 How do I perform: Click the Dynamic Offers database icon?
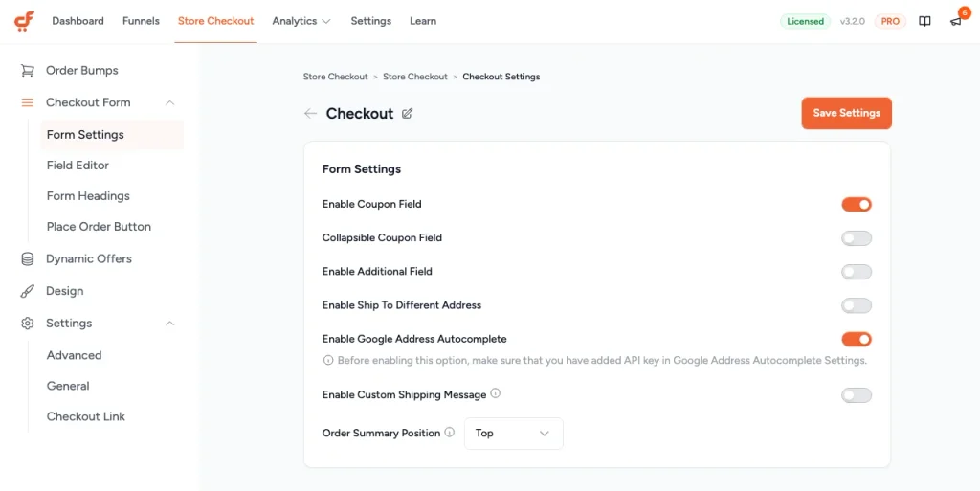click(x=27, y=258)
